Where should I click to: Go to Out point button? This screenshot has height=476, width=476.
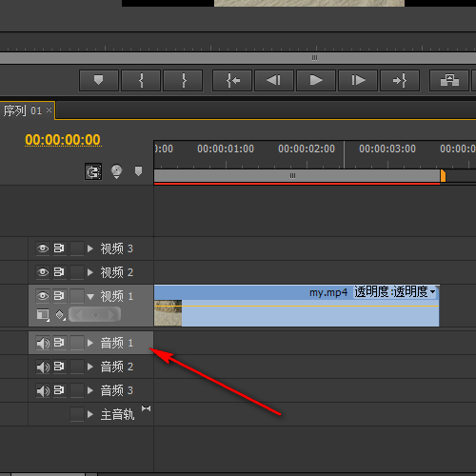pos(400,80)
